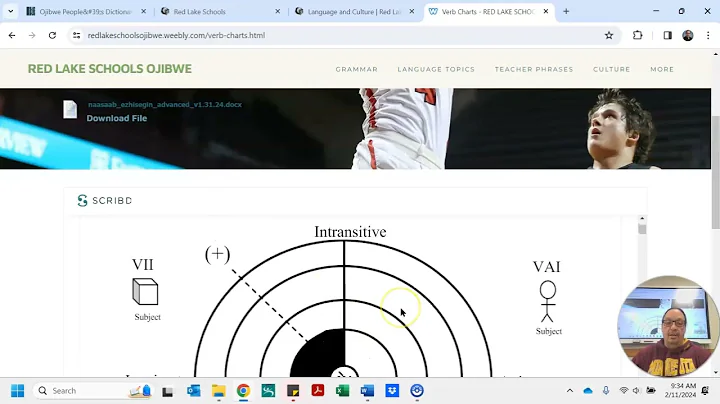The height and width of the screenshot is (404, 720).
Task: Open Excel from the taskbar
Action: pyautogui.click(x=343, y=391)
